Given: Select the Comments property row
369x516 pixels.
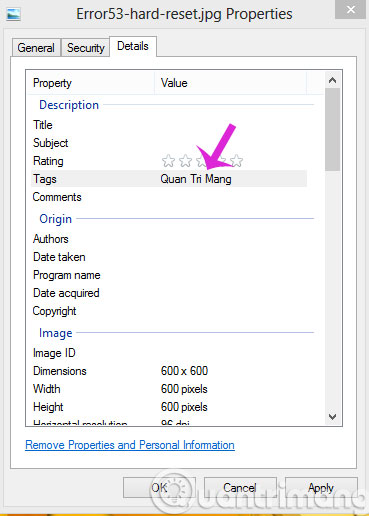Looking at the screenshot, I should (170, 197).
